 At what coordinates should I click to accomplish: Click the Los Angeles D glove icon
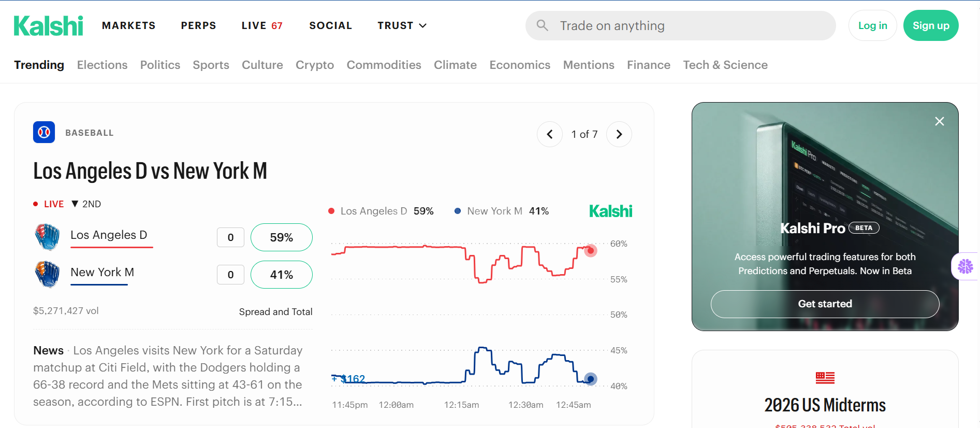click(x=47, y=237)
